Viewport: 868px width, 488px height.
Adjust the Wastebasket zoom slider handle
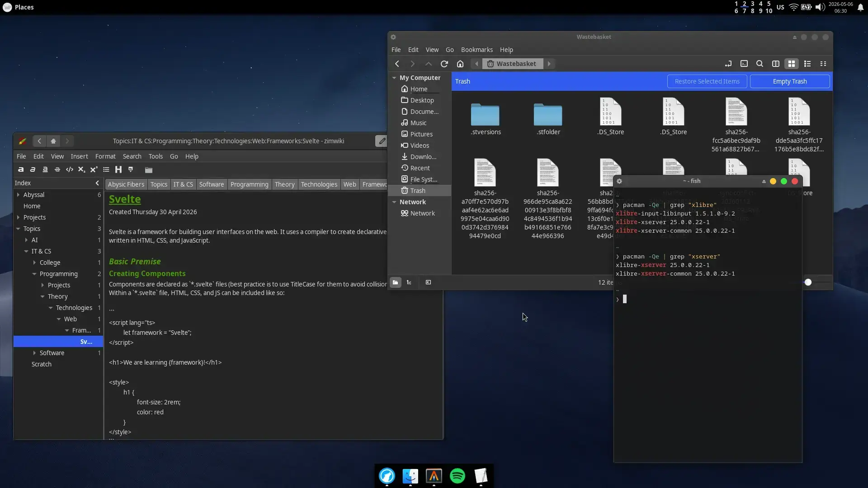coord(808,282)
